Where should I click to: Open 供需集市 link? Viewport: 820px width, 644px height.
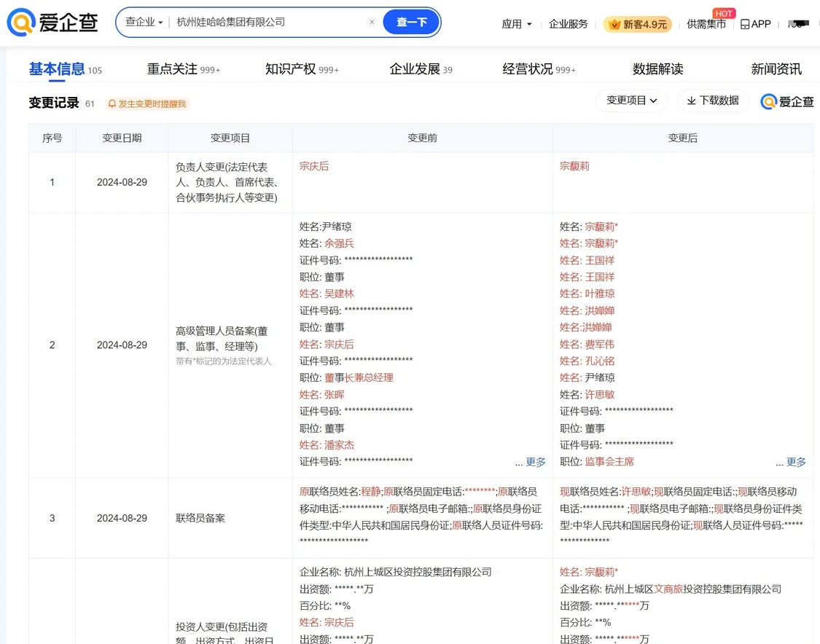point(706,24)
